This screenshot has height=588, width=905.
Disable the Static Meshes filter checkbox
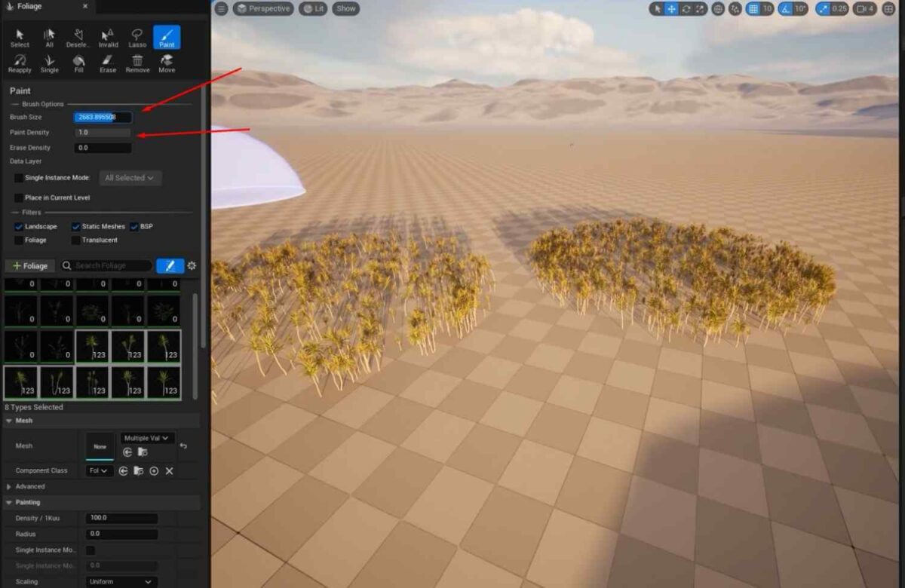point(75,226)
